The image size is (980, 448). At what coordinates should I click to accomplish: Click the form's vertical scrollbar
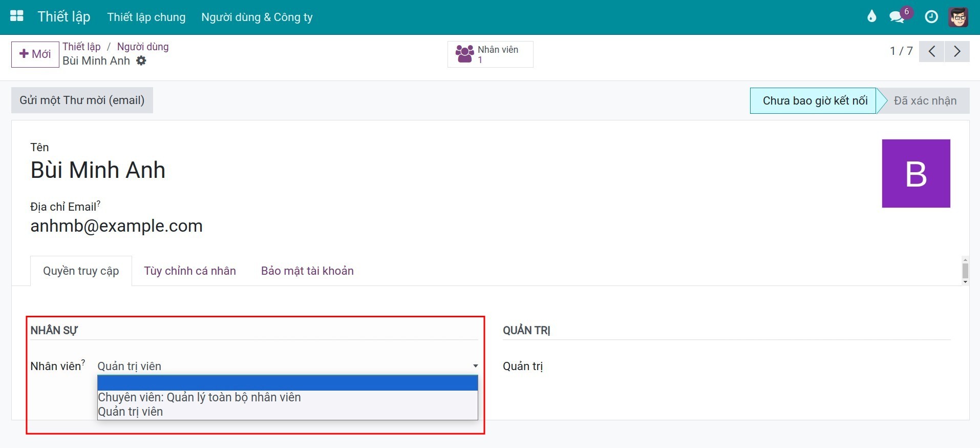(965, 270)
